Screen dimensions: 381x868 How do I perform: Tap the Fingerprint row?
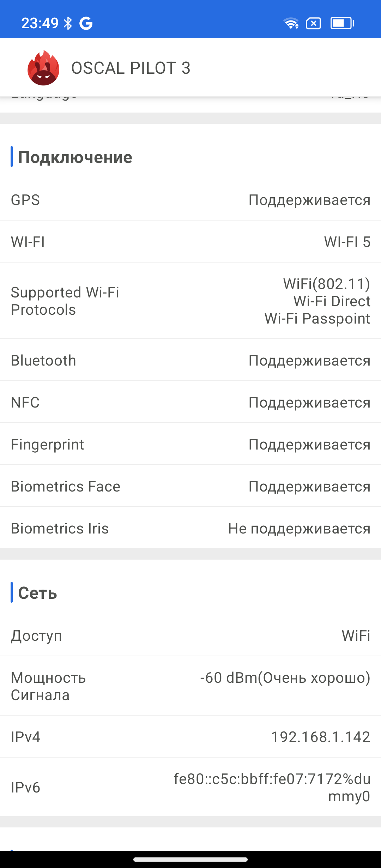pos(190,445)
